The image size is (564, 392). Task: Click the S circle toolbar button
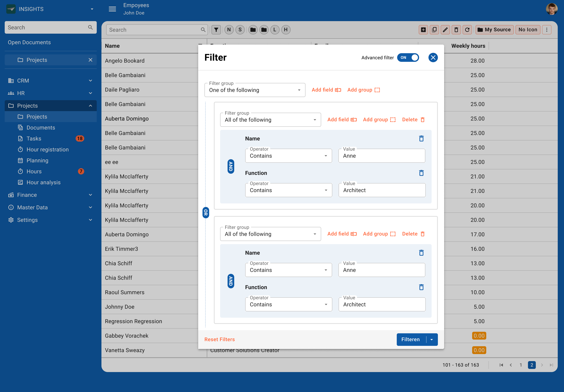(x=240, y=30)
